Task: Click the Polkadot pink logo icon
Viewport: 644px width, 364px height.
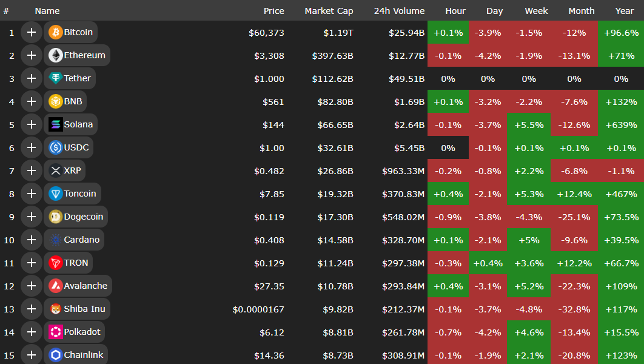Action: click(56, 332)
